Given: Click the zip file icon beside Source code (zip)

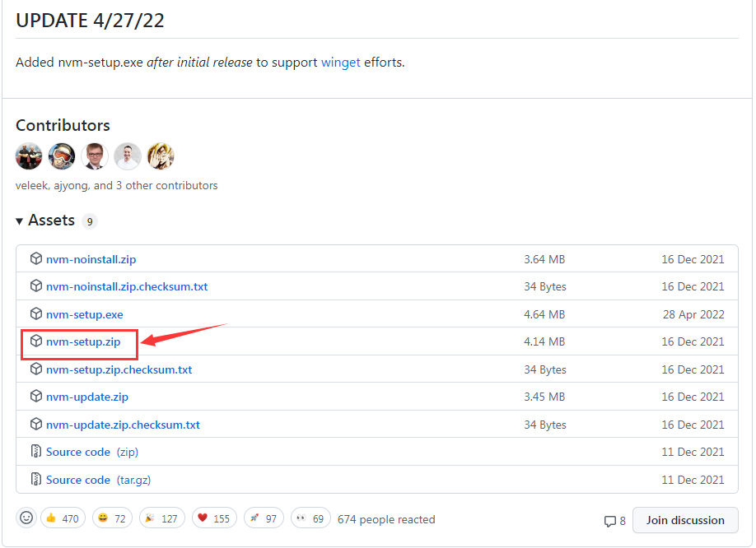Looking at the screenshot, I should (36, 451).
